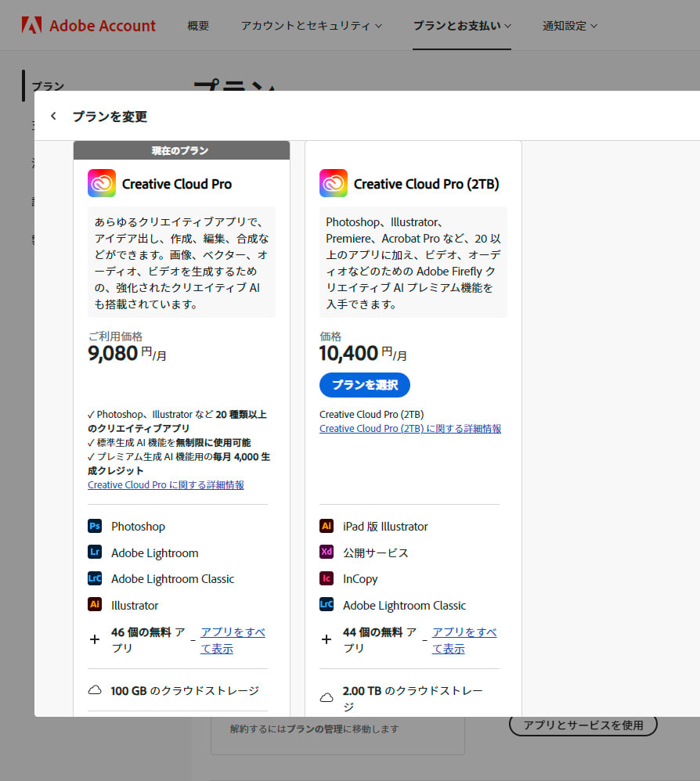Viewport: 700px width, 781px height.
Task: Go to the 概要 tab
Action: (x=198, y=26)
